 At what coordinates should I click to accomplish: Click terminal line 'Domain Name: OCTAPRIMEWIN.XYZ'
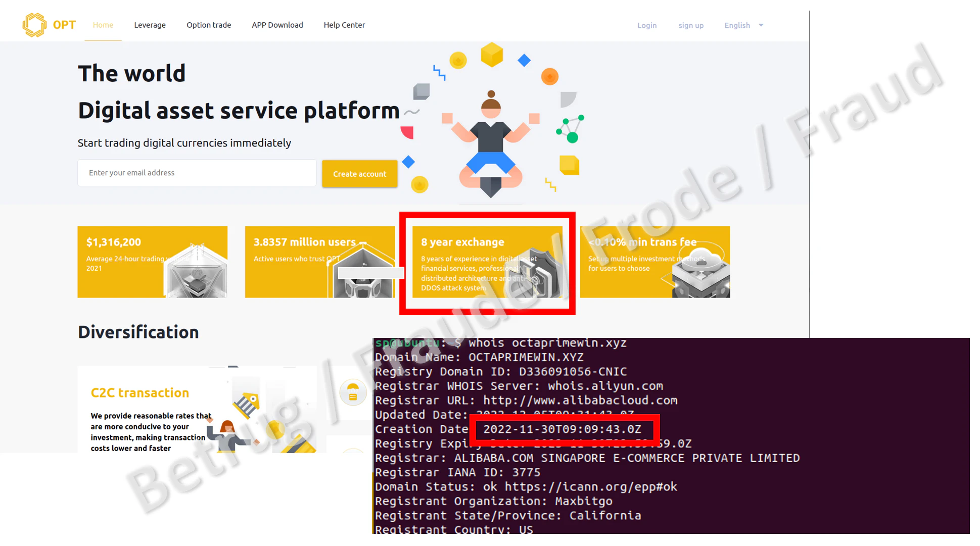(479, 357)
